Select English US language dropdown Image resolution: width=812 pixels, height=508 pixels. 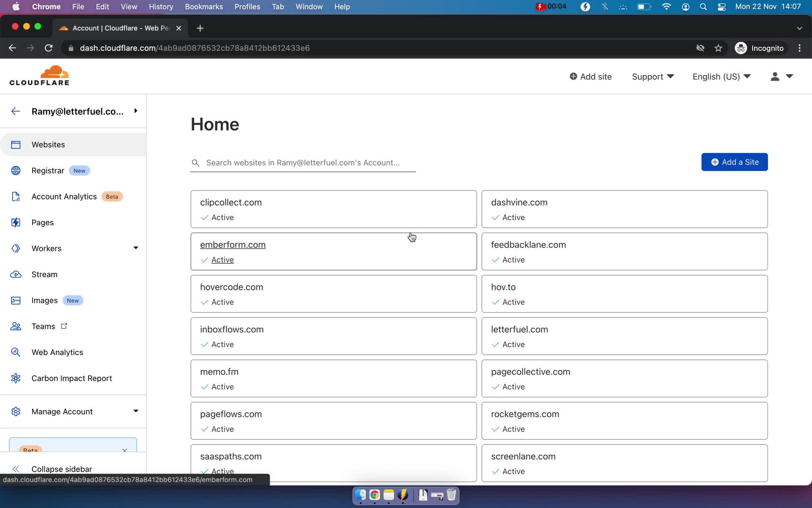click(722, 77)
